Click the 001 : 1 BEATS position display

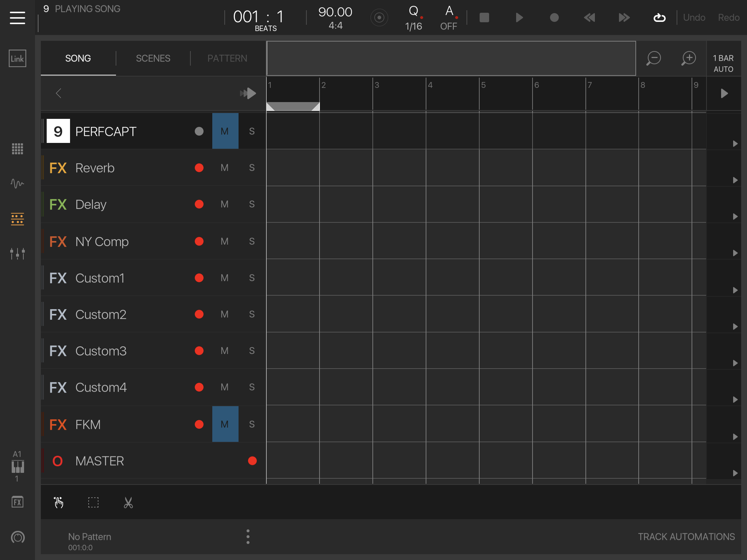tap(259, 20)
